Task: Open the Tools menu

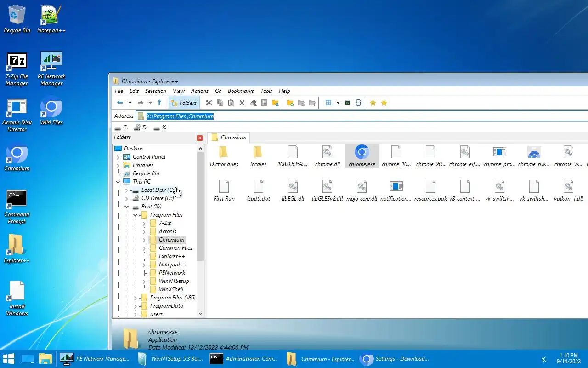Action: [x=266, y=91]
